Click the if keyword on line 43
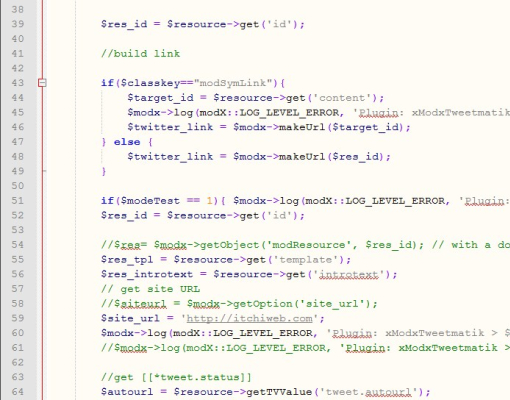 (x=107, y=83)
